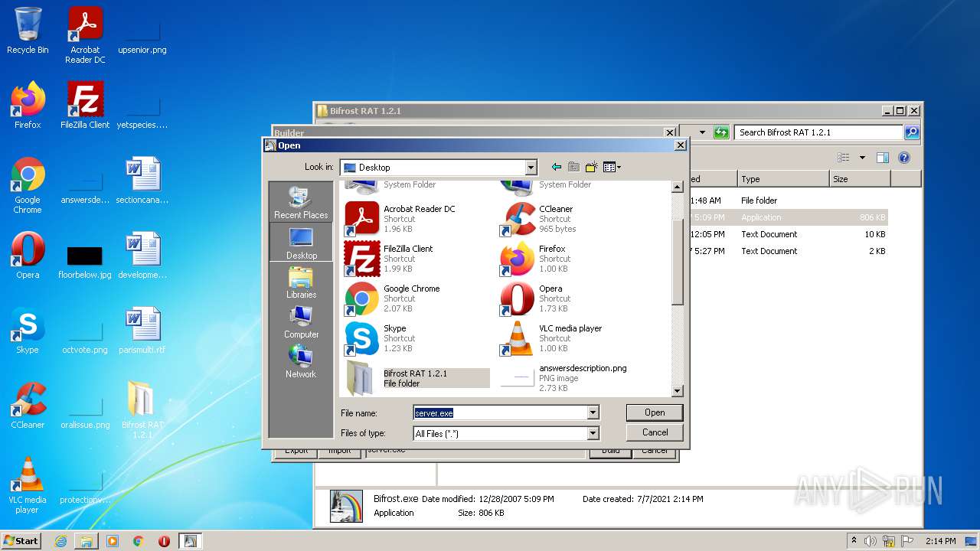
Task: Select Libraries in the places bar
Action: (x=301, y=282)
